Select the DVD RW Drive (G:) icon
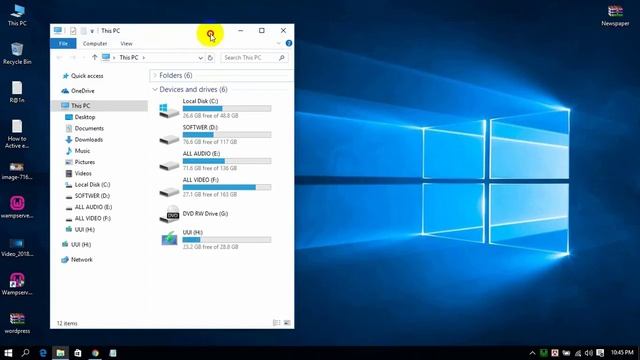Viewport: 640px width, 360px height. pyautogui.click(x=169, y=214)
